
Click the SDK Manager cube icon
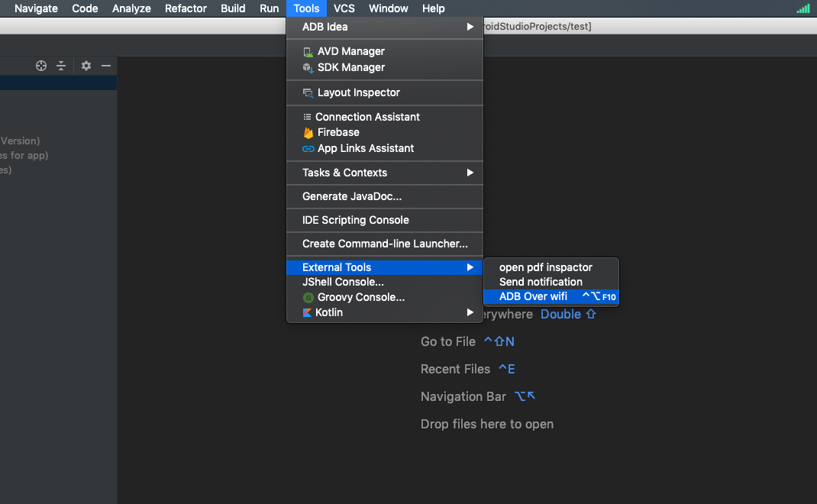[x=308, y=68]
